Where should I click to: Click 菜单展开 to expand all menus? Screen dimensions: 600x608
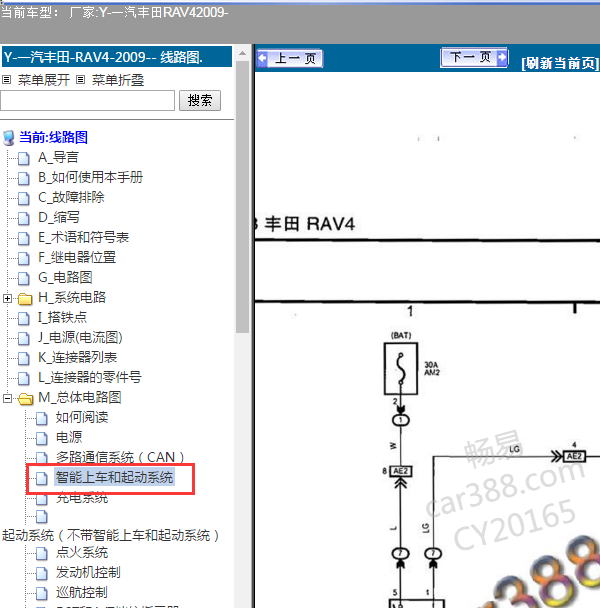pos(44,80)
